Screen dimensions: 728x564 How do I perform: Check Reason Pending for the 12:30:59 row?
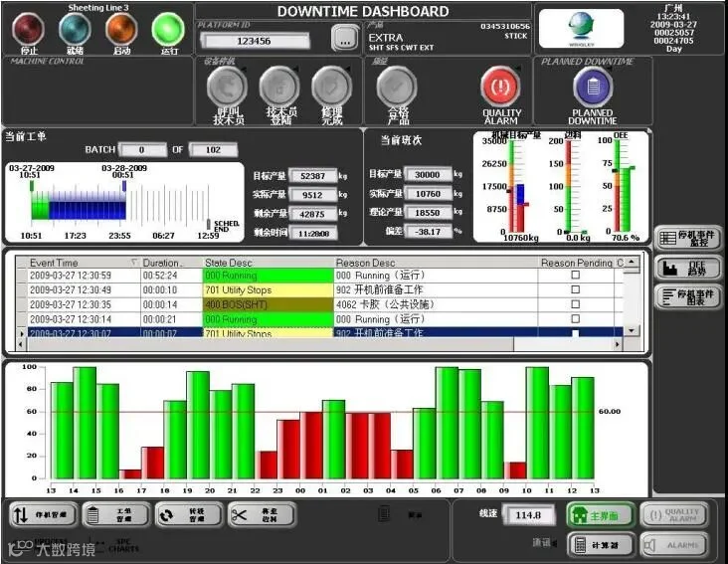tap(575, 275)
